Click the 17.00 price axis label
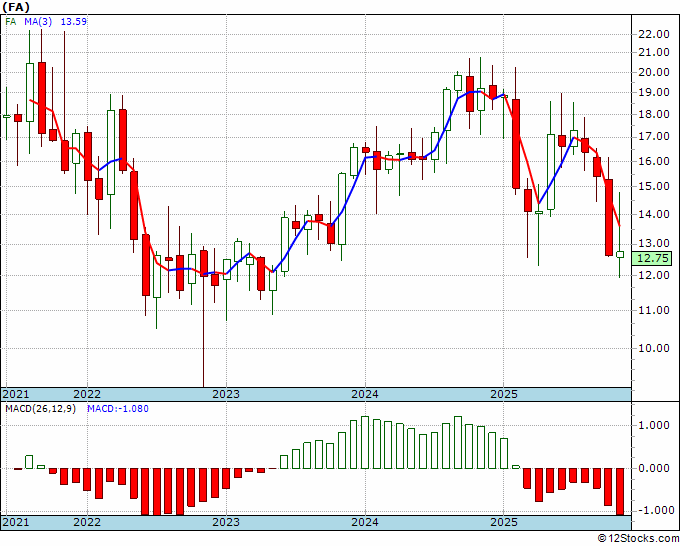This screenshot has width=680, height=546. pyautogui.click(x=653, y=137)
